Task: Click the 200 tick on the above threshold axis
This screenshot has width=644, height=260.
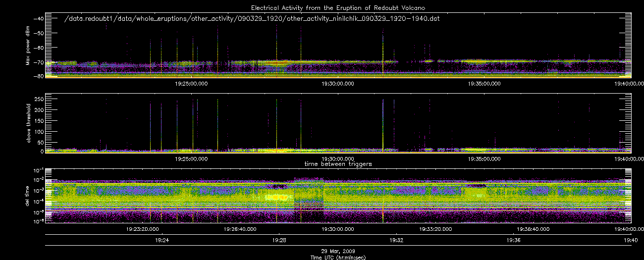Action: 39,110
